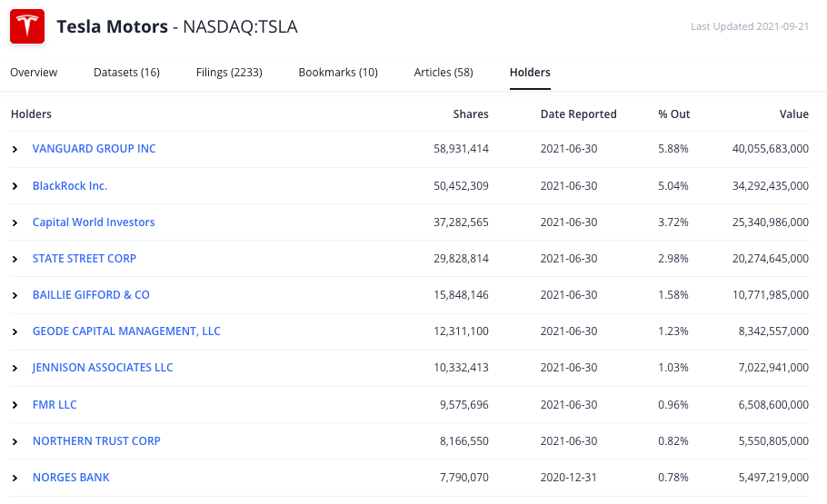Open the Capital World Investors link
Image resolution: width=827 pixels, height=504 pixels.
coord(94,222)
